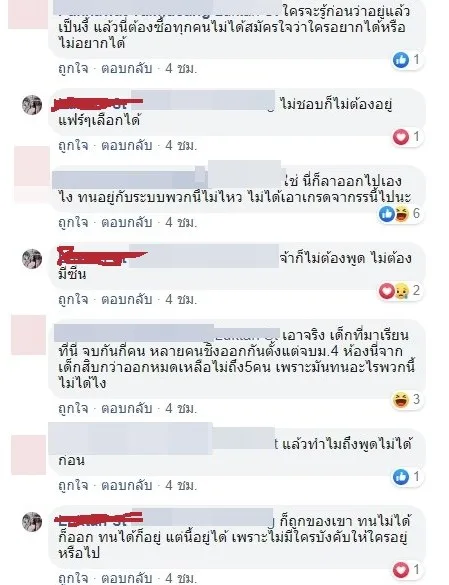The width and height of the screenshot is (449, 585).
Task: Open the 4 ชม. timestamp under the first comment
Action: (x=181, y=69)
